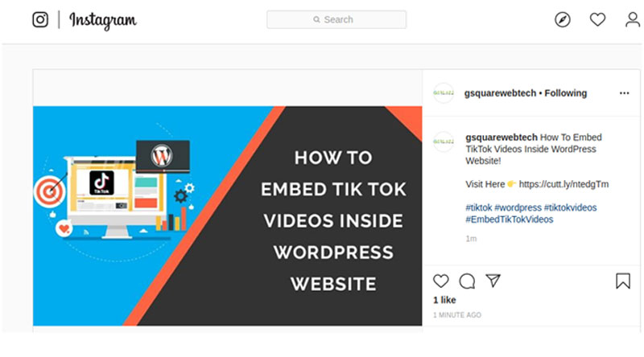Open the profile person icon
The image size is (644, 357).
[x=633, y=19]
